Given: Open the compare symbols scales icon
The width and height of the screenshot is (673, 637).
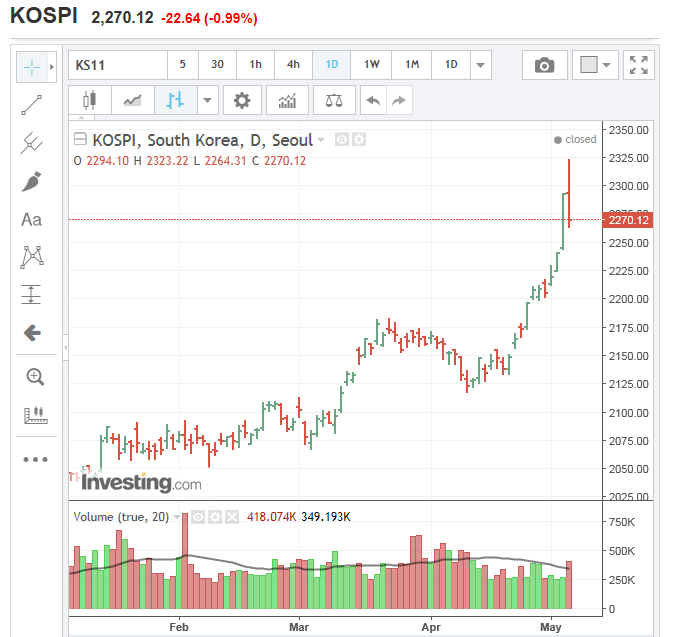Looking at the screenshot, I should point(334,100).
